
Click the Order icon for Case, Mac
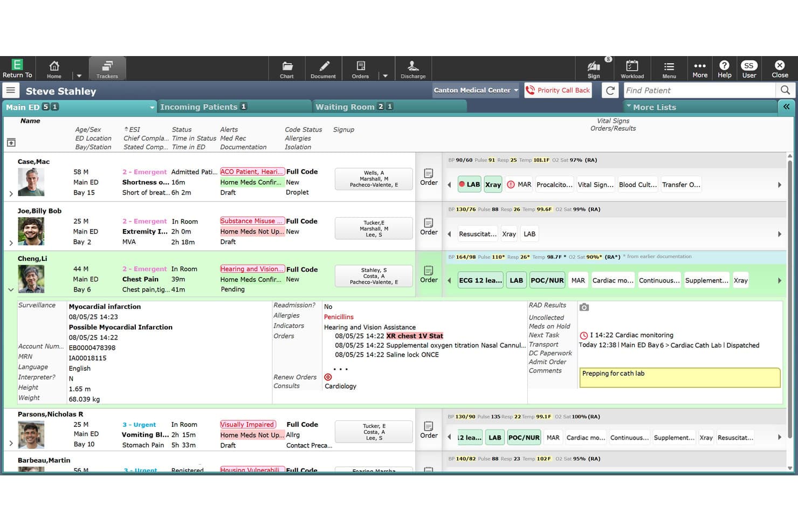pyautogui.click(x=429, y=177)
